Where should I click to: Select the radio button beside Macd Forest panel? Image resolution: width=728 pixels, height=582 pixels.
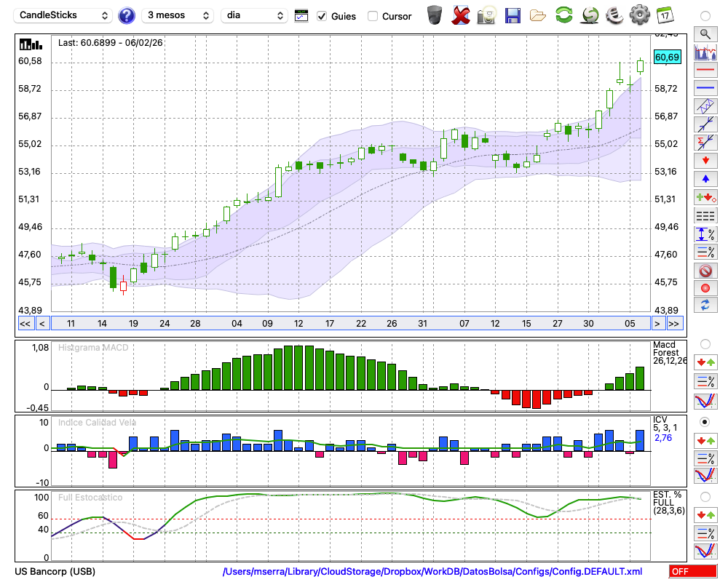(x=705, y=343)
